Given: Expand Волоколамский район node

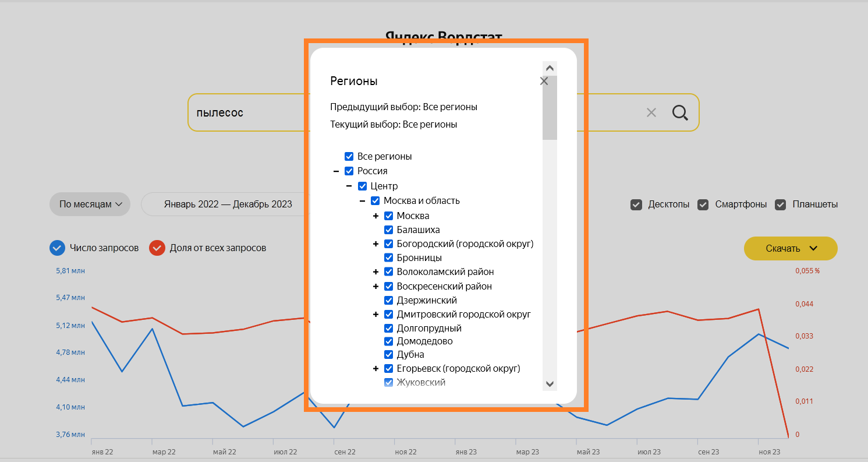Looking at the screenshot, I should coord(376,272).
